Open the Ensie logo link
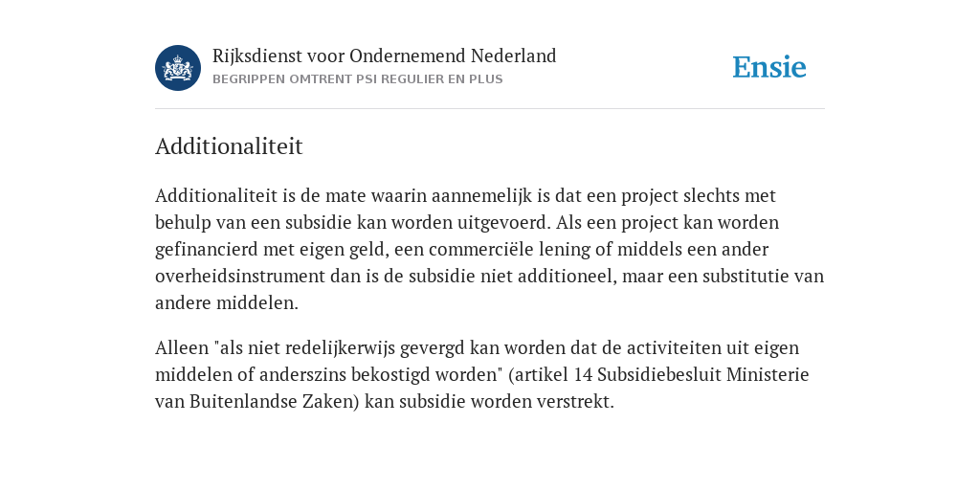980x490 pixels. click(x=769, y=67)
